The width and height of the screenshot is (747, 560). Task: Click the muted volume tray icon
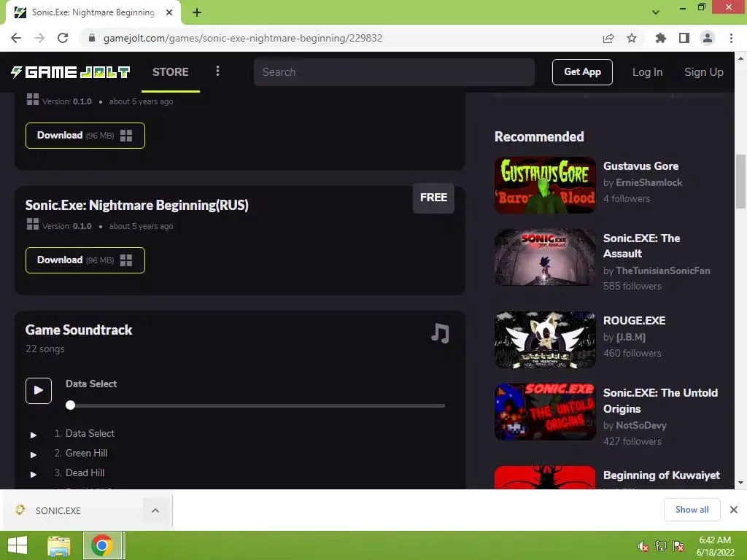coord(643,546)
